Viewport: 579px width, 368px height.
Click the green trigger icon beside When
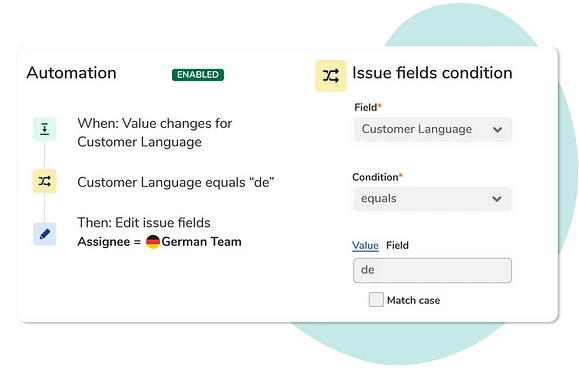[45, 129]
